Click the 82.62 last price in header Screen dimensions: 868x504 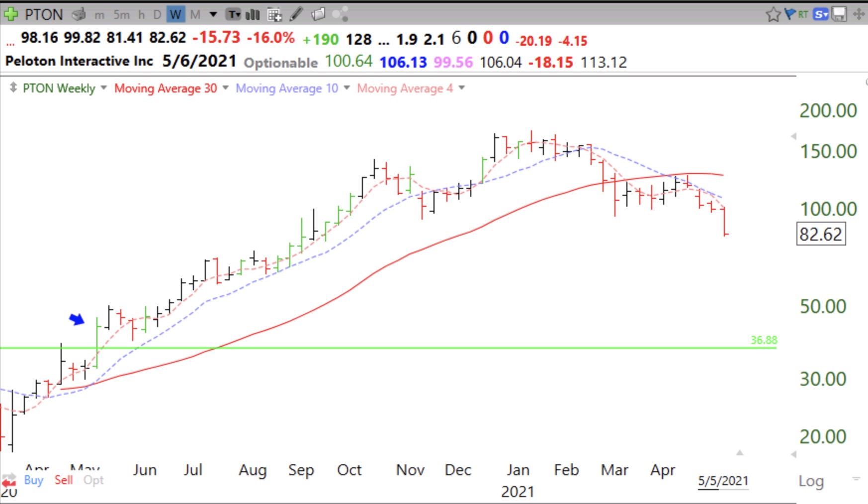pyautogui.click(x=168, y=37)
